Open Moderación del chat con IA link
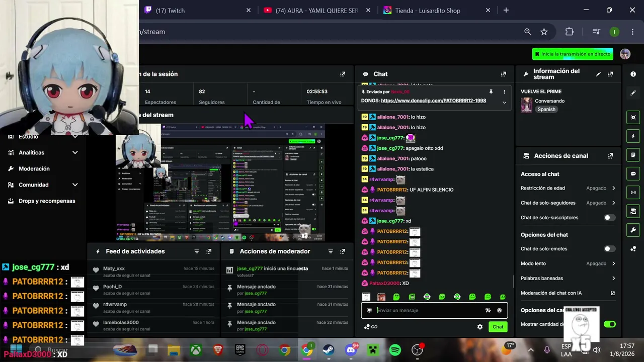Screen dimensions: 644x362 [568, 293]
